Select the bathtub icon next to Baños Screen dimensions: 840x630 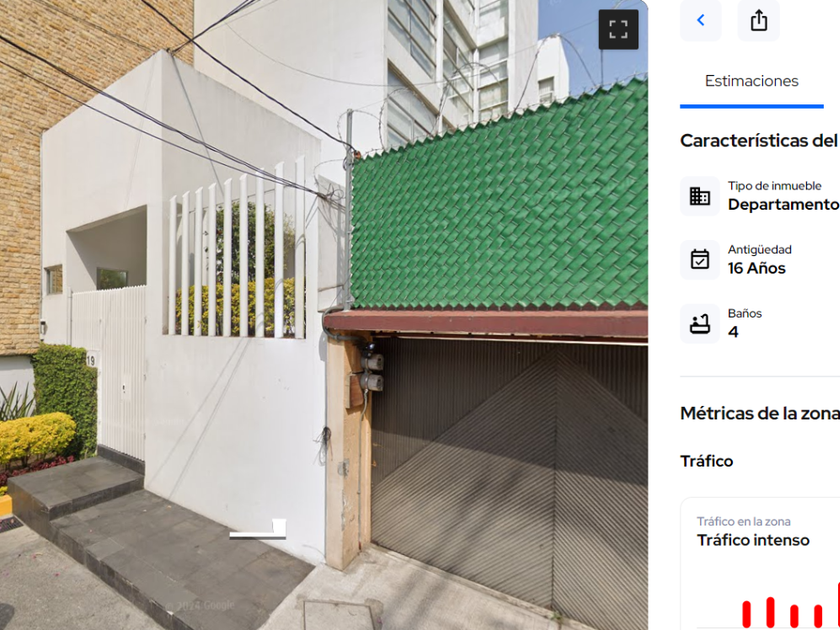point(700,324)
